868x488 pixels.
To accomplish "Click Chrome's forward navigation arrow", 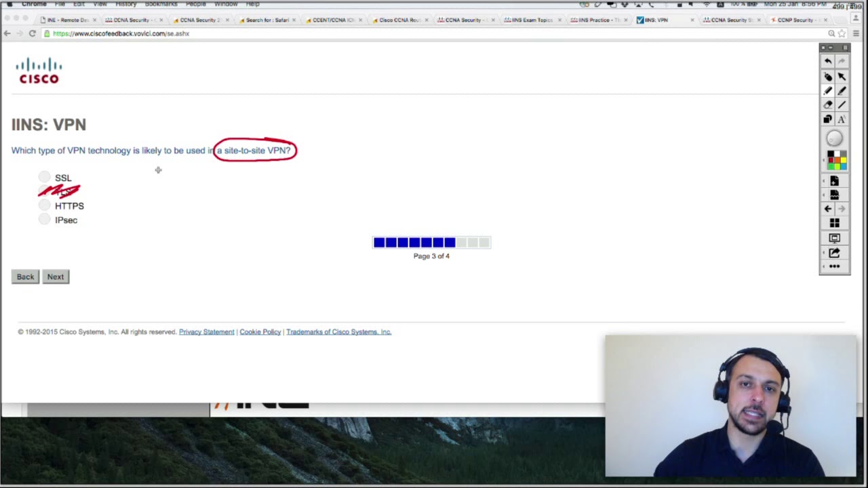I will tap(18, 33).
